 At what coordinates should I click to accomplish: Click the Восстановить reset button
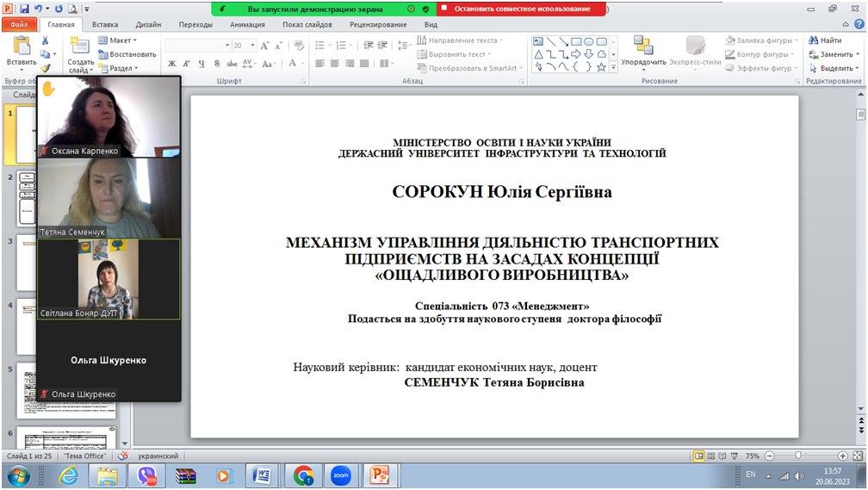pos(127,54)
